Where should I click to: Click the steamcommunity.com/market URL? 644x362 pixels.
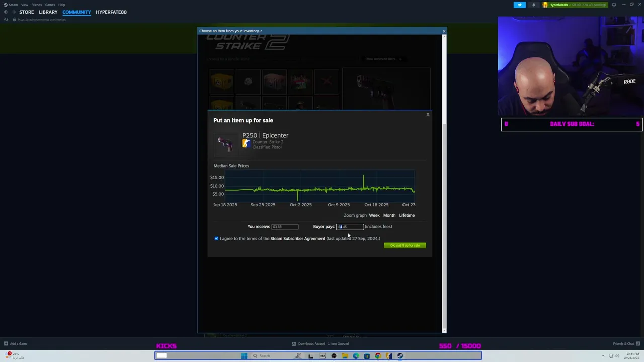click(42, 19)
